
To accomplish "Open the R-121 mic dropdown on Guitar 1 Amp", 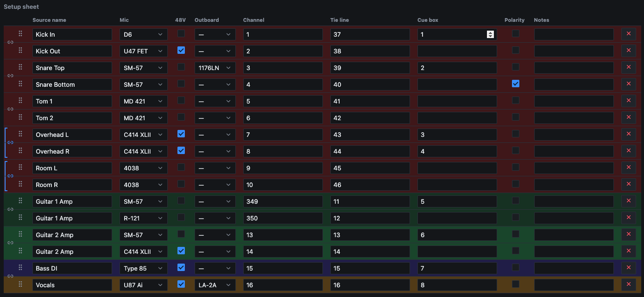I will click(x=144, y=218).
